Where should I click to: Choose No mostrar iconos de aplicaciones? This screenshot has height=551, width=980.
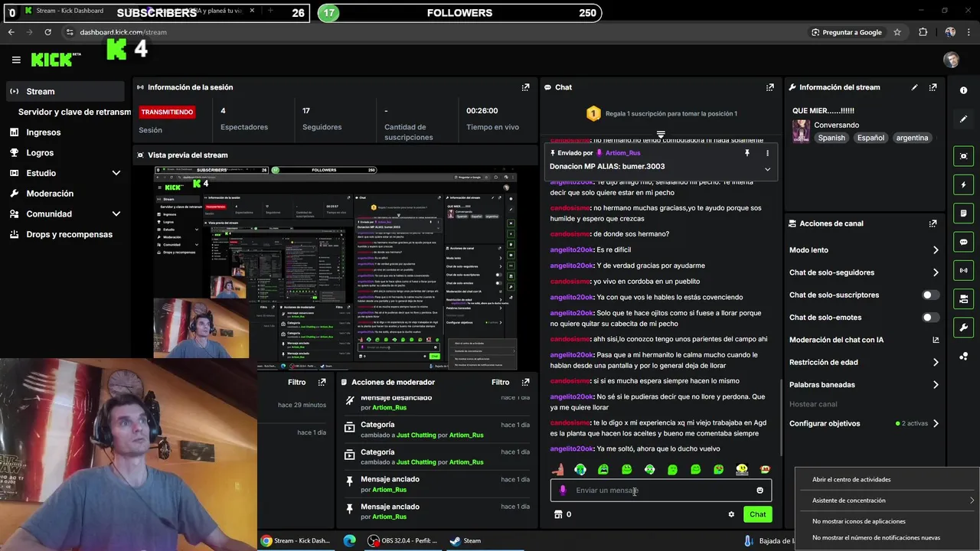pos(859,521)
